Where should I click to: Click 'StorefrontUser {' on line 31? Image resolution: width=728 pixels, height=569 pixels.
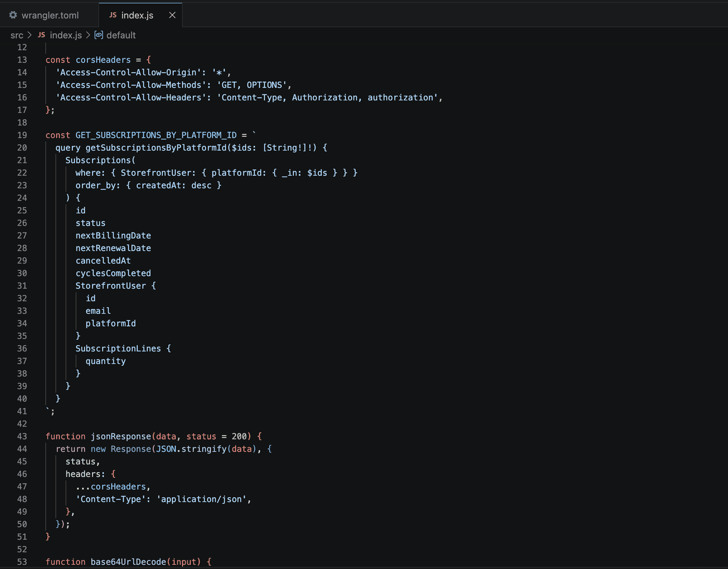[x=115, y=286]
